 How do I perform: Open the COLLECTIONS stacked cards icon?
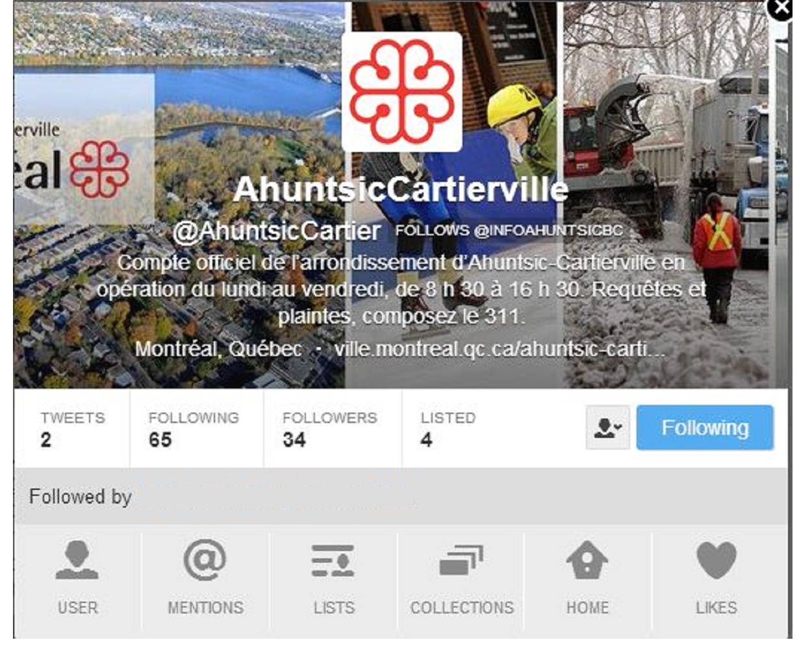461,560
